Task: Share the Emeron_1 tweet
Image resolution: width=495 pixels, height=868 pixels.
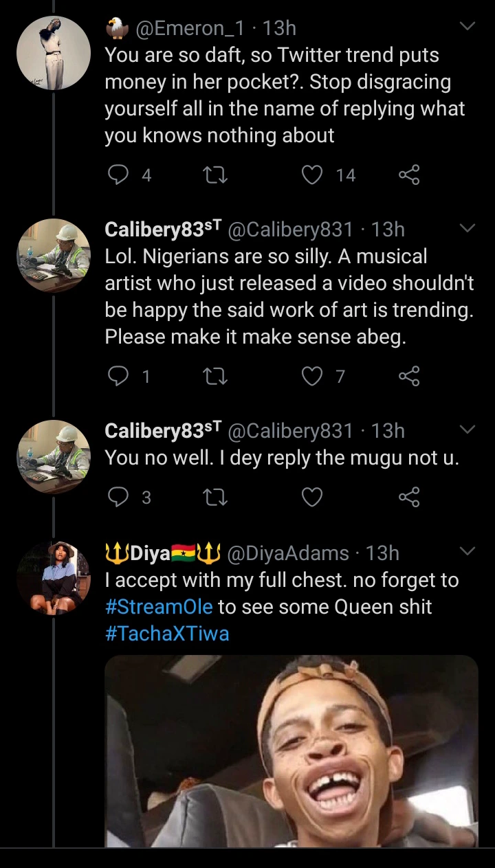Action: tap(408, 175)
